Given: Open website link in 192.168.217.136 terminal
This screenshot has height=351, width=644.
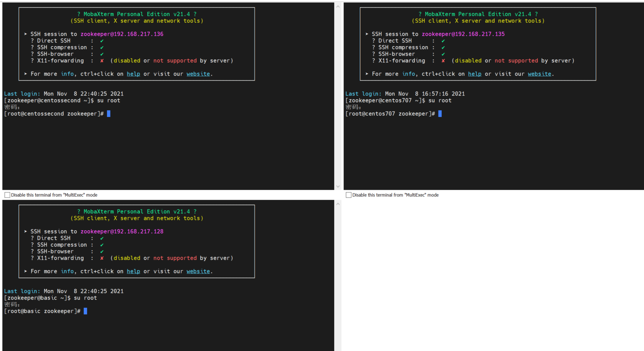Looking at the screenshot, I should click(198, 74).
